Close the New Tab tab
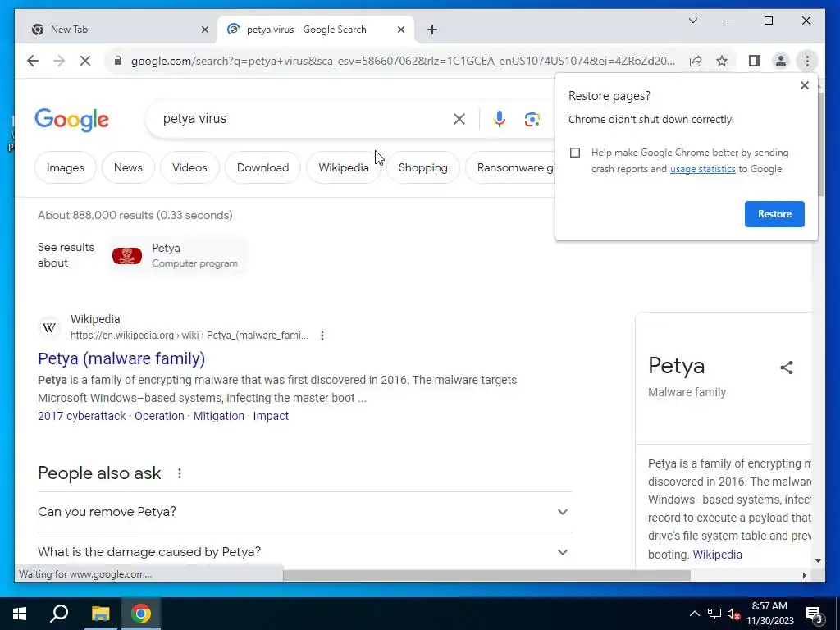Screen dimensions: 840x630 tap(204, 30)
